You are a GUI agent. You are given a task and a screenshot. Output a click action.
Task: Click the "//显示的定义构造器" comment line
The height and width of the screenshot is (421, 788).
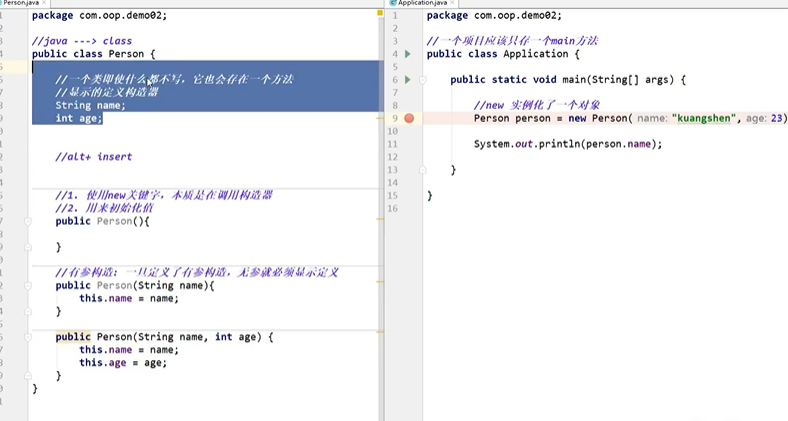107,92
